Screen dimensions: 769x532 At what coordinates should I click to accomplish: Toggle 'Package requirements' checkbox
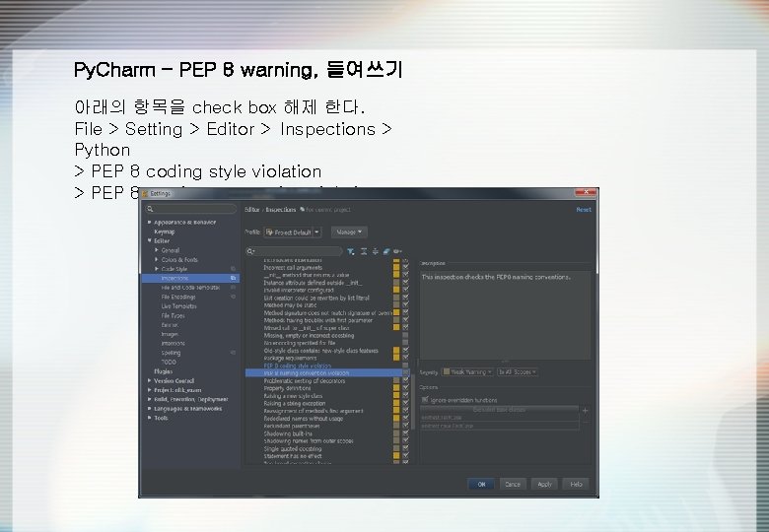405,358
